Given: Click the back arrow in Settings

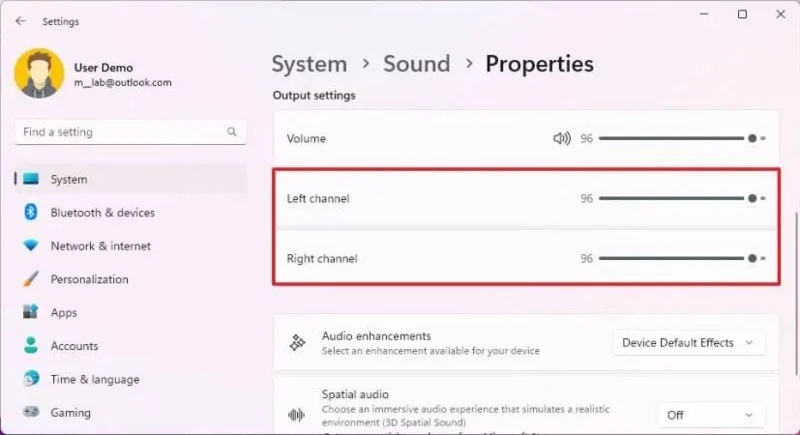Looking at the screenshot, I should pos(20,21).
